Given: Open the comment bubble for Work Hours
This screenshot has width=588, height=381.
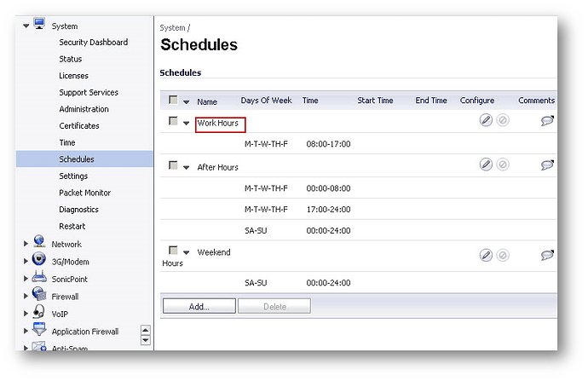Looking at the screenshot, I should click(x=547, y=122).
